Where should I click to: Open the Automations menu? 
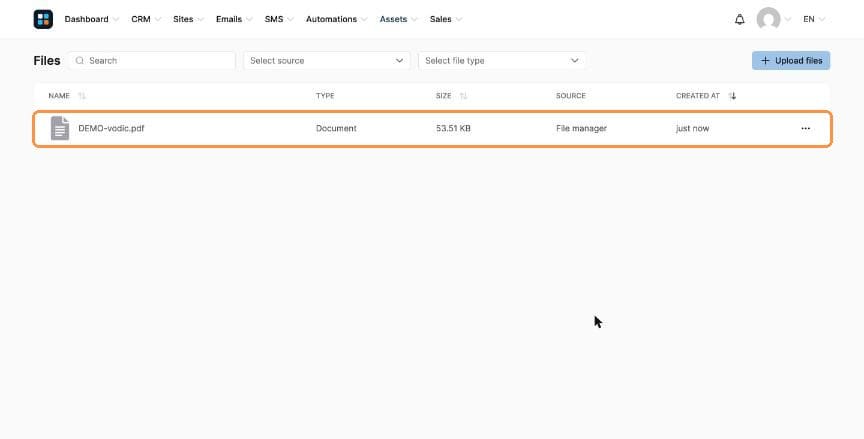[x=336, y=19]
